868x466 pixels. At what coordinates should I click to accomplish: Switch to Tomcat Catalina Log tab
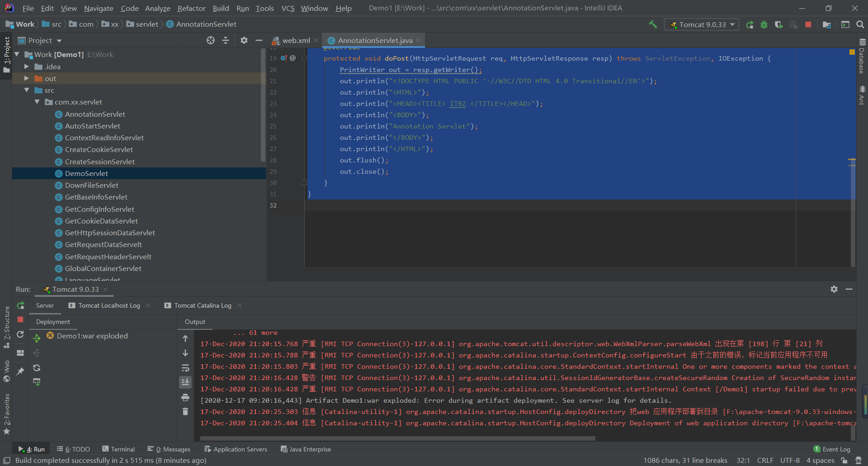click(203, 305)
